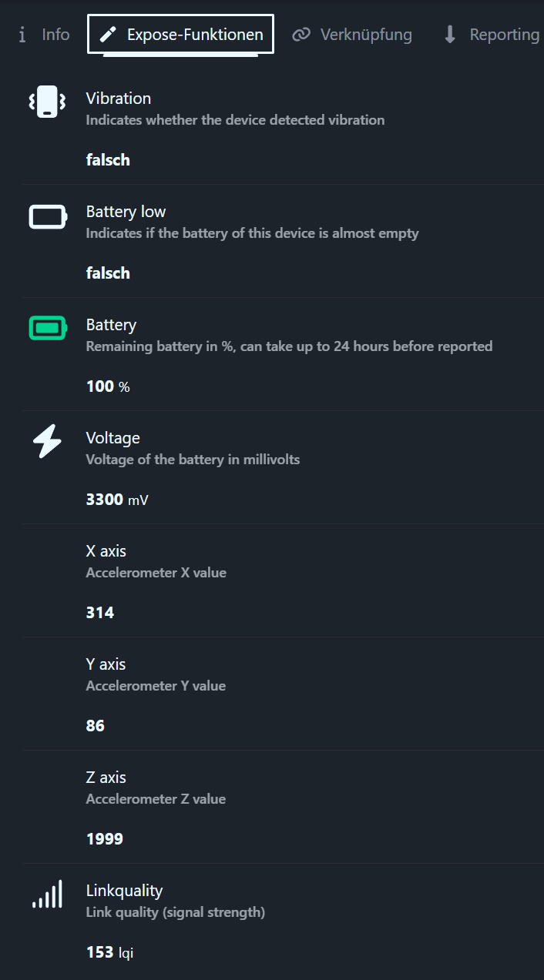Click the vibration phone icon

pos(47,102)
